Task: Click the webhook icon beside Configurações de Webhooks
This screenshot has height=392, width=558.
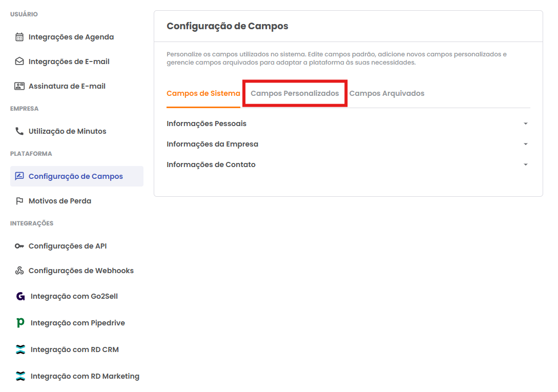Action: 19,271
